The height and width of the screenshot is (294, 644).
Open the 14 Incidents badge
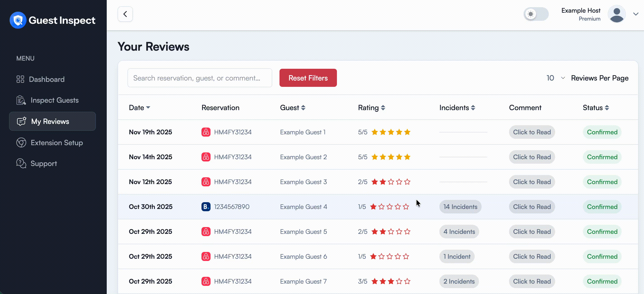(x=460, y=207)
